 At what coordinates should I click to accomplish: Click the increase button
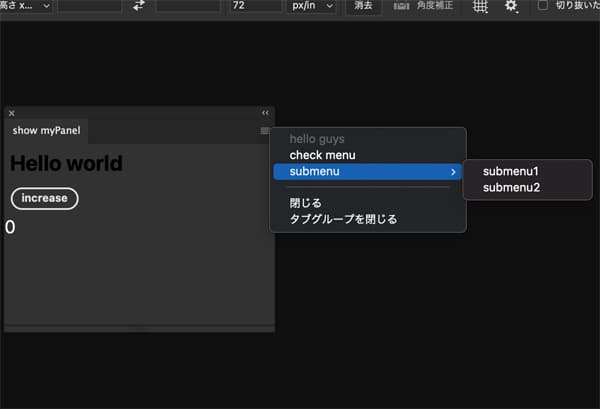coord(44,199)
